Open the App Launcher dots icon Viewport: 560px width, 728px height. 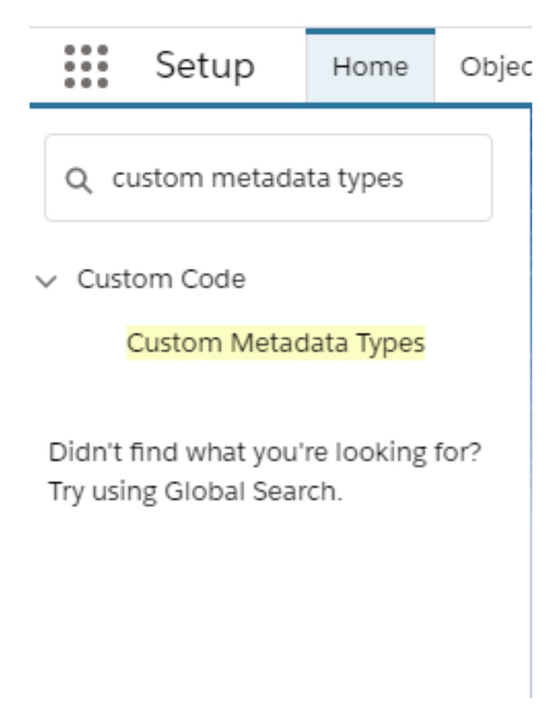tap(86, 67)
